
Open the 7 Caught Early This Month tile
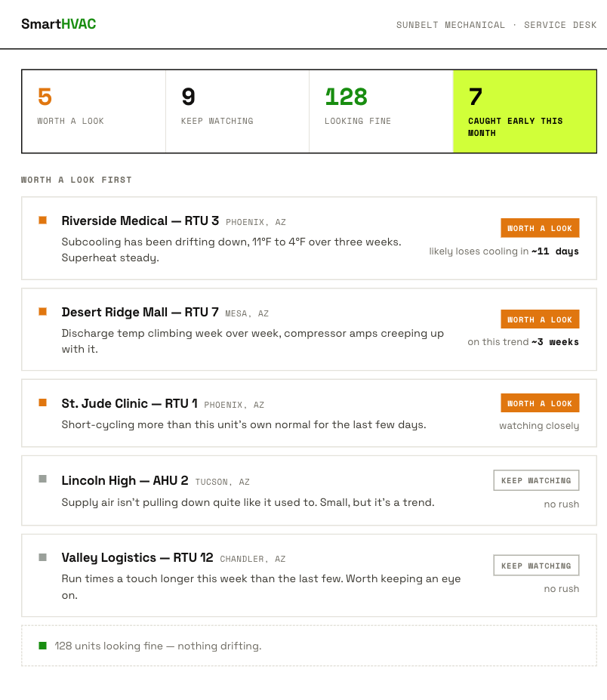[525, 111]
